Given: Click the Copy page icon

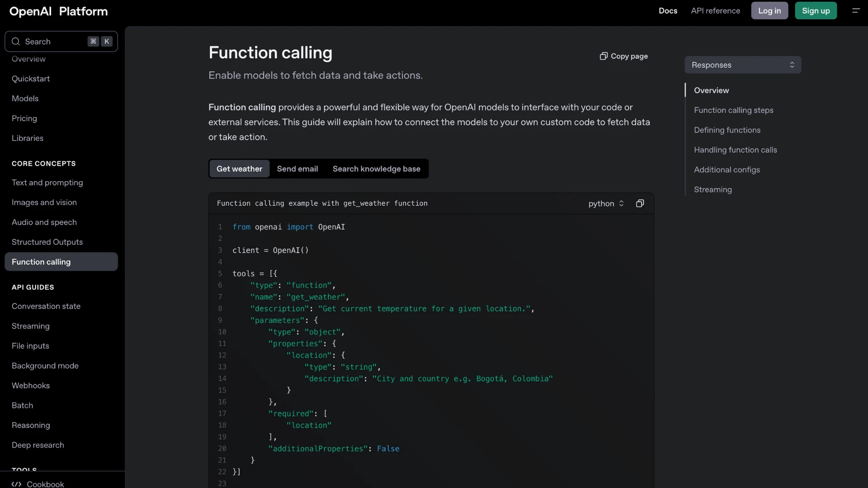Looking at the screenshot, I should point(604,56).
